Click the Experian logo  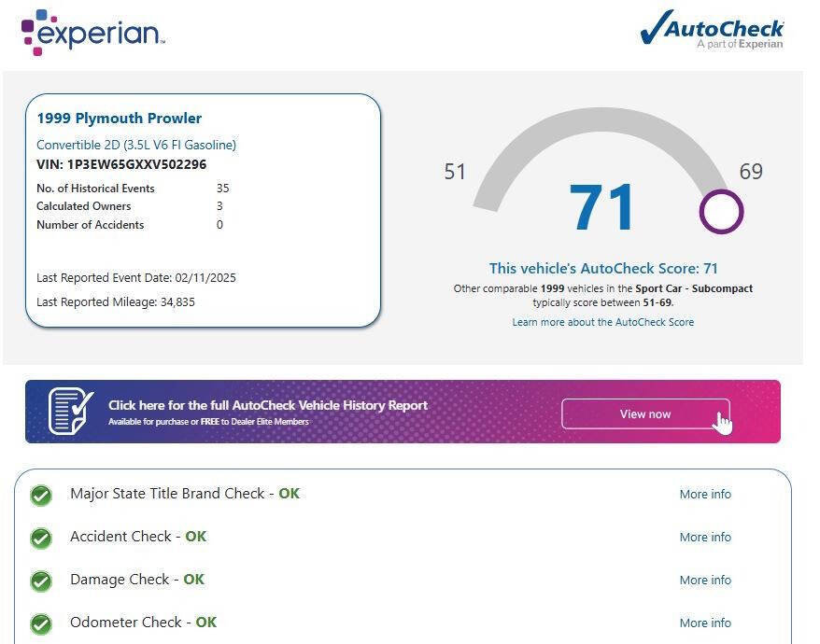92,33
